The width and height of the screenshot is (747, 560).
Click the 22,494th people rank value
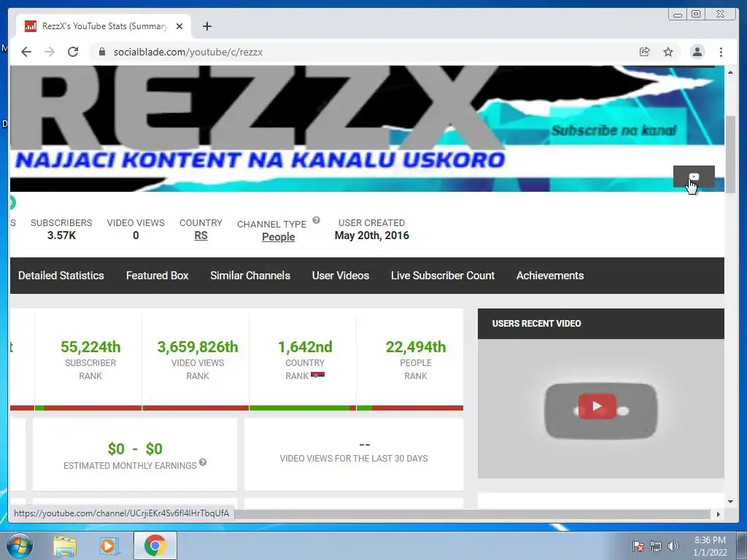[x=416, y=346]
